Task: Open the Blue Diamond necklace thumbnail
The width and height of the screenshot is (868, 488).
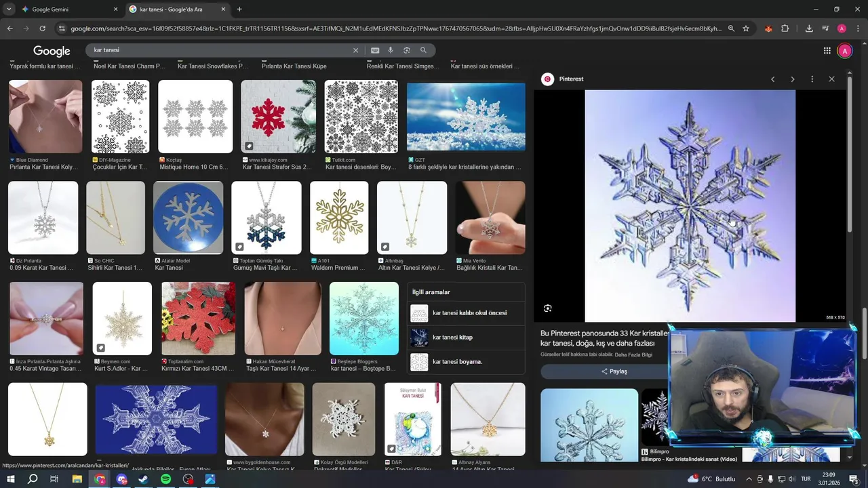Action: coord(45,117)
